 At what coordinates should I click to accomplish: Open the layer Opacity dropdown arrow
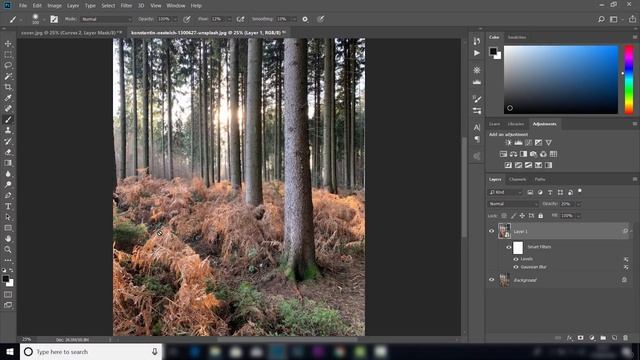pos(578,204)
